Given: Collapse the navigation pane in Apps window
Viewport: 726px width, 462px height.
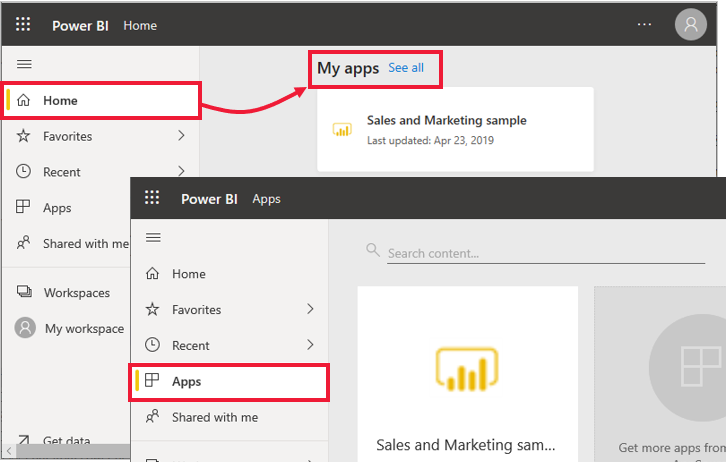Looking at the screenshot, I should pos(153,237).
